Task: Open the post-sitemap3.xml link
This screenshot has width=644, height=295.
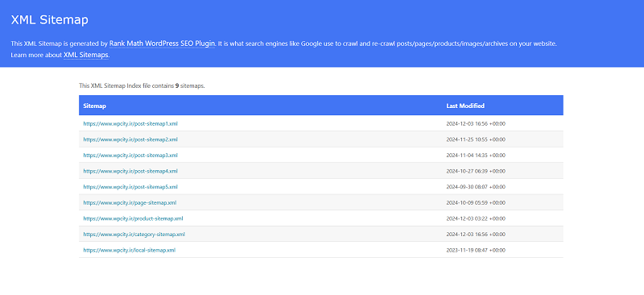Action: pos(130,155)
